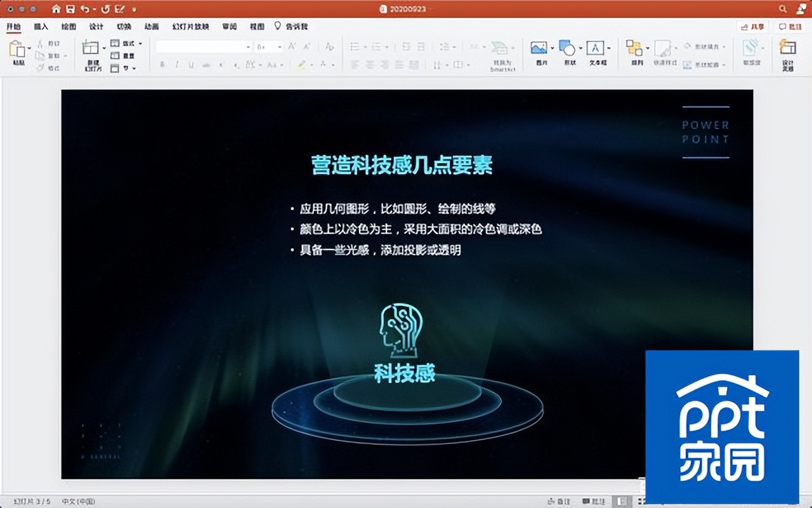Switch to the 开始 (Home) tab
This screenshot has width=812, height=508.
pos(14,27)
